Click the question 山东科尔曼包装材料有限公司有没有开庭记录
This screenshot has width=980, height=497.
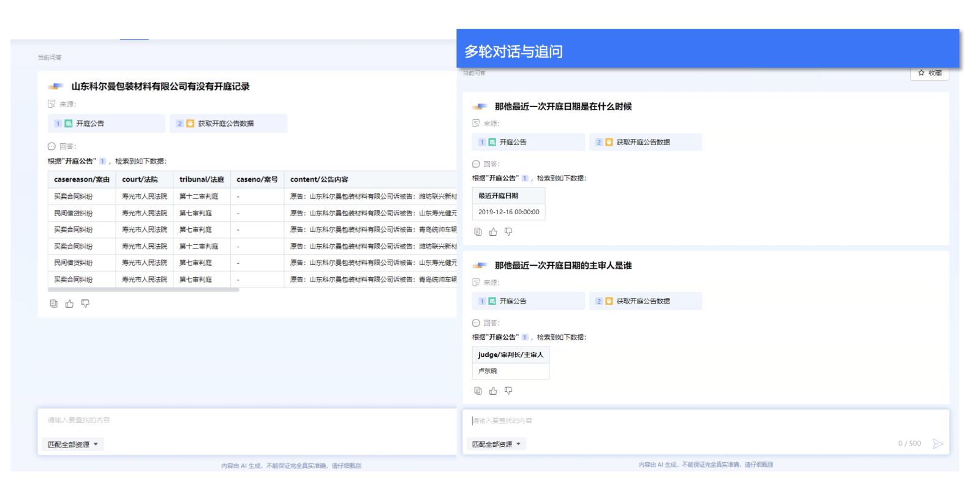160,87
